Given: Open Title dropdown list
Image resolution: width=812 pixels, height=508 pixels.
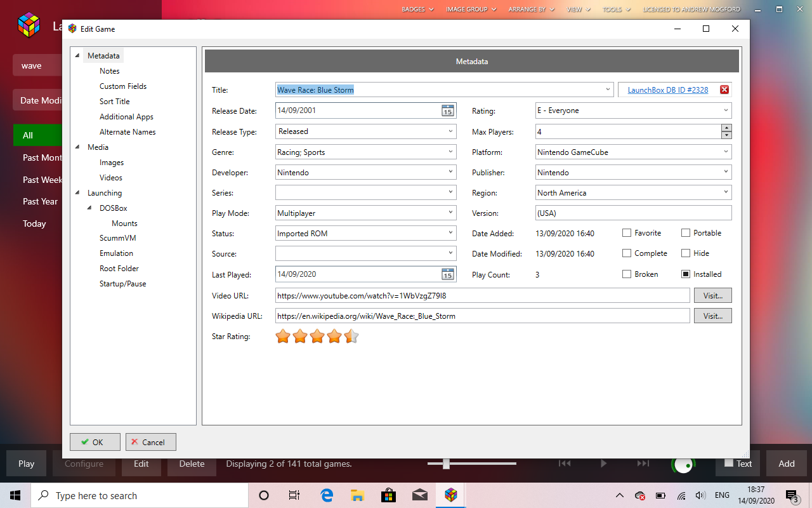Looking at the screenshot, I should [608, 90].
